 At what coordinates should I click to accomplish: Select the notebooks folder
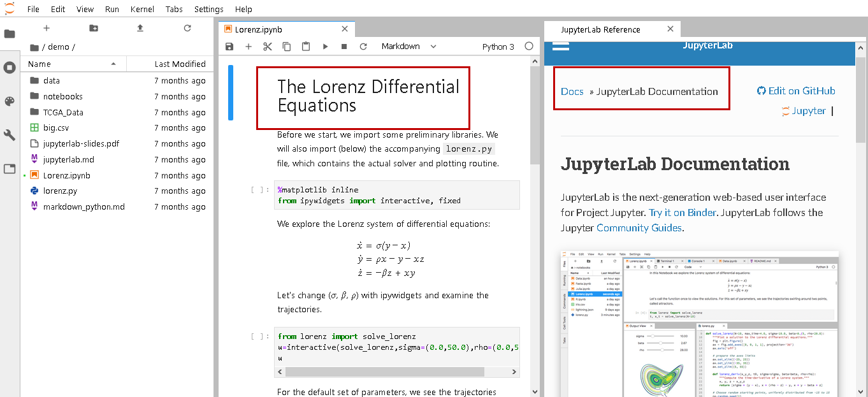tap(117, 96)
